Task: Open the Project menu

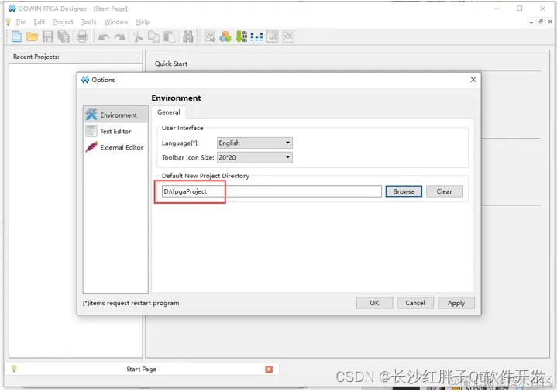Action: (63, 22)
